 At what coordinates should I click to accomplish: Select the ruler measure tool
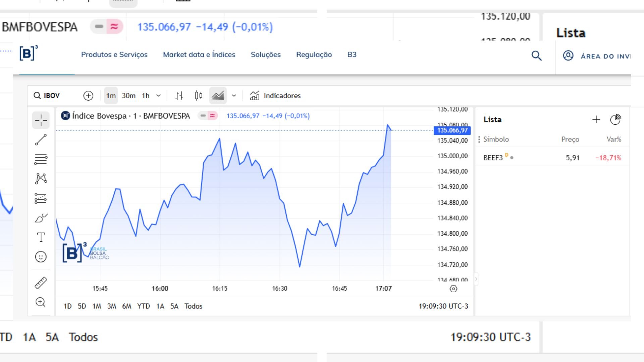pos(41,283)
